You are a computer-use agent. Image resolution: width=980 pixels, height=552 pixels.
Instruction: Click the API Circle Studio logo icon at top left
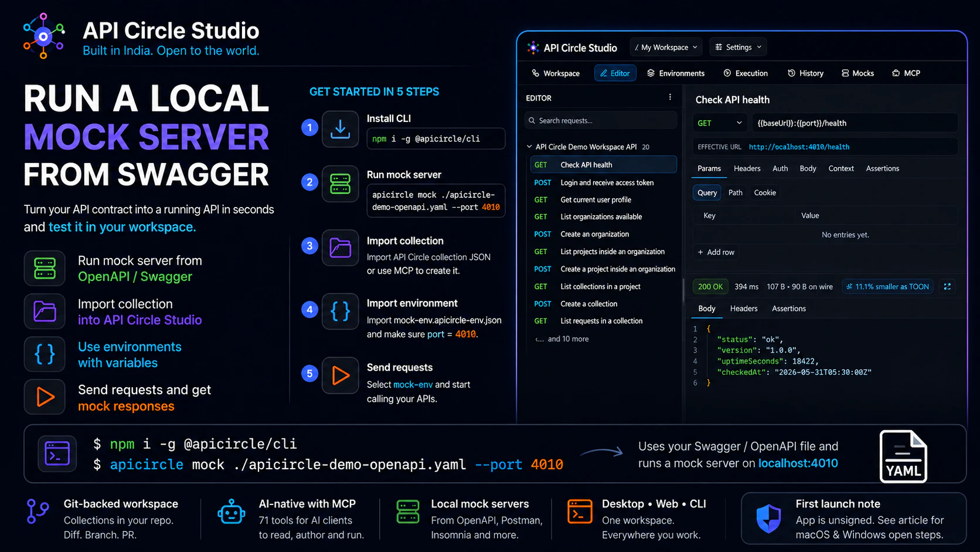tap(43, 36)
